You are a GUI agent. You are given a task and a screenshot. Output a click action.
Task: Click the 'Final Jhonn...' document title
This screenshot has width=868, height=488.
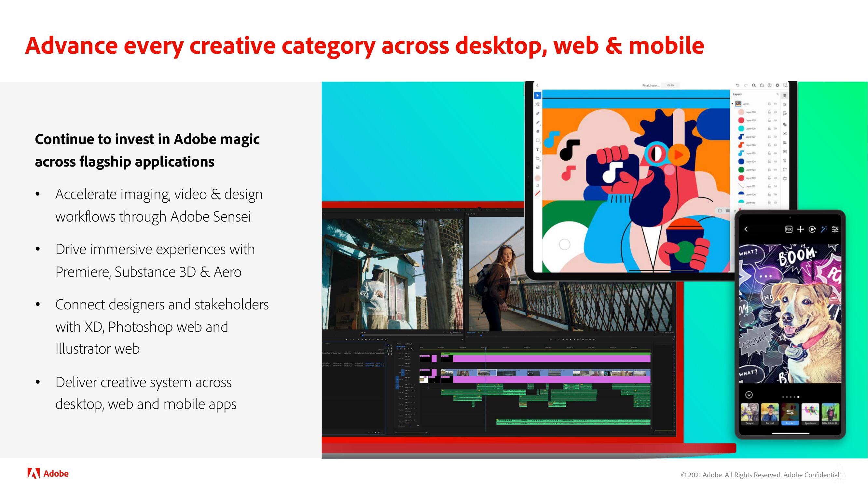point(651,86)
